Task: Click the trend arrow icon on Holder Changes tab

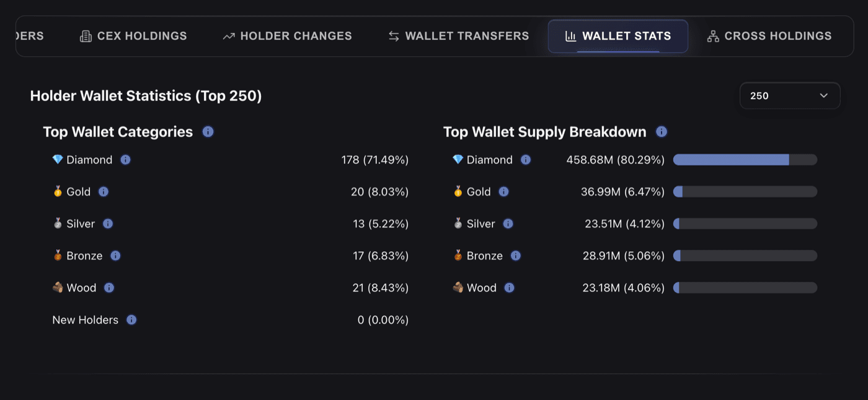Action: click(228, 36)
